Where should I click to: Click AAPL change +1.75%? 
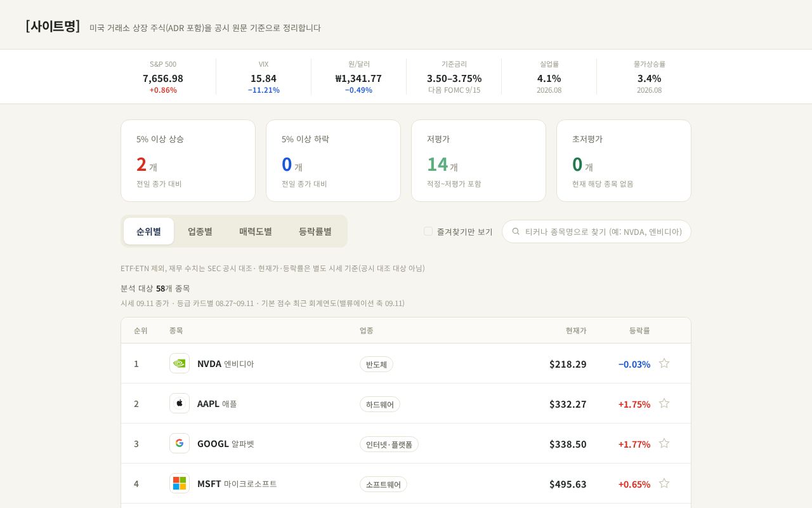[634, 404]
